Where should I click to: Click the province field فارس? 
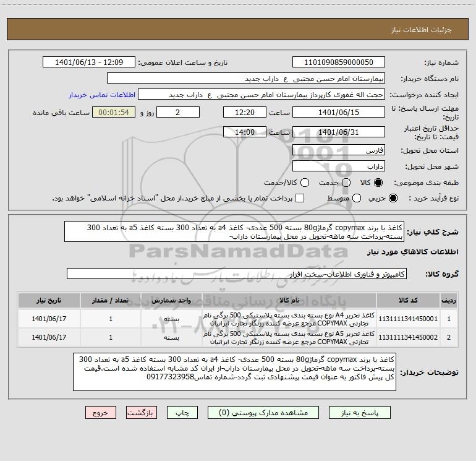[339, 150]
